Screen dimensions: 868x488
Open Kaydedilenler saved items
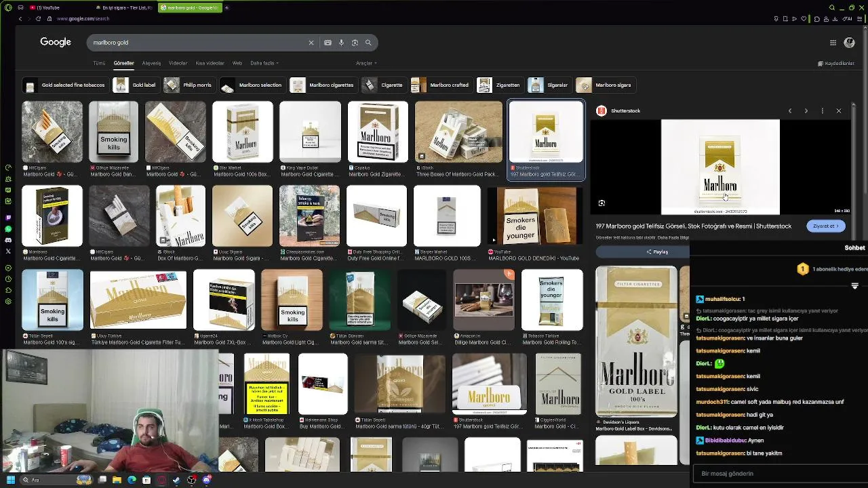[x=836, y=63]
